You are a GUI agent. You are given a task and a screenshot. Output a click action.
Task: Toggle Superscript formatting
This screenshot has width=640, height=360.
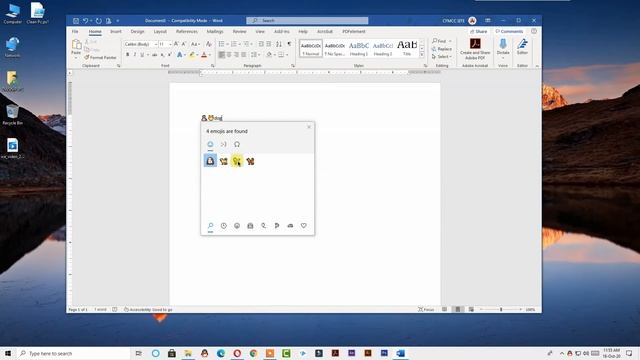[x=169, y=55]
